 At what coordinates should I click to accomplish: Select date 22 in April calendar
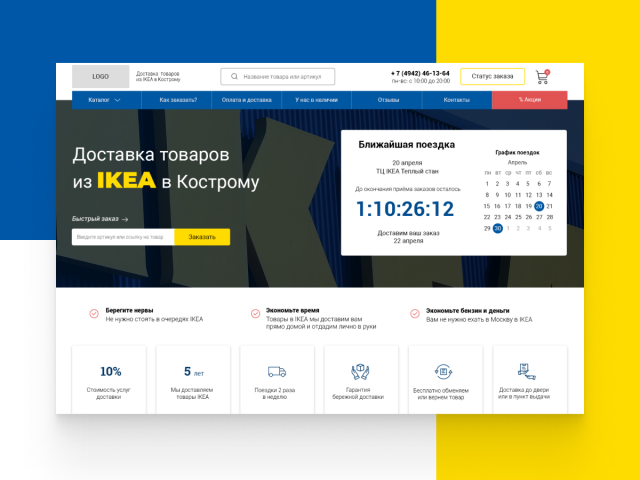click(487, 217)
